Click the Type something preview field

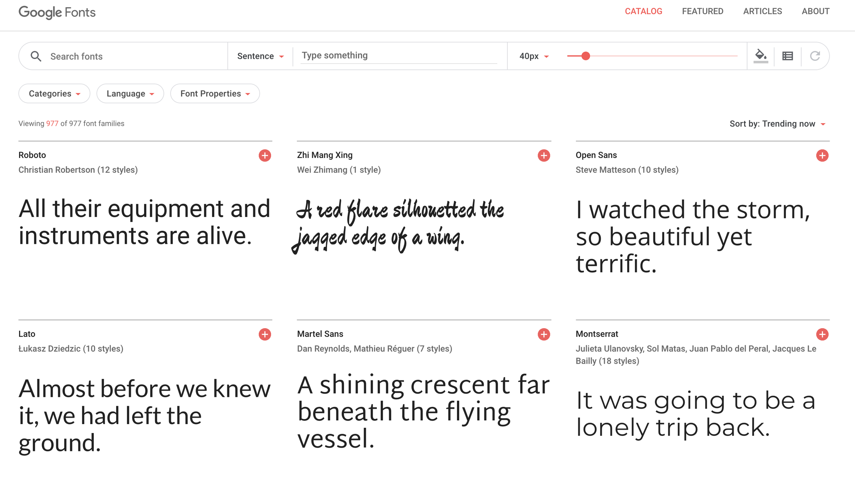click(x=398, y=56)
